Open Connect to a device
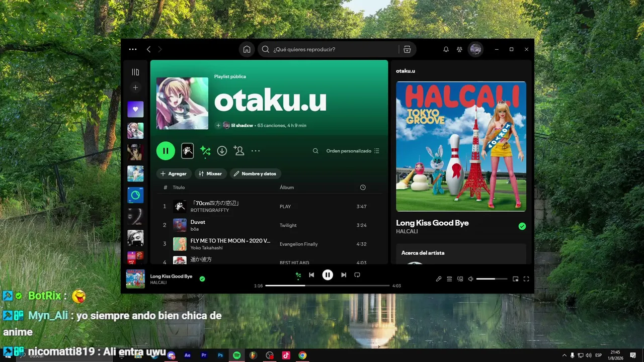Image resolution: width=644 pixels, height=362 pixels. coord(460,279)
